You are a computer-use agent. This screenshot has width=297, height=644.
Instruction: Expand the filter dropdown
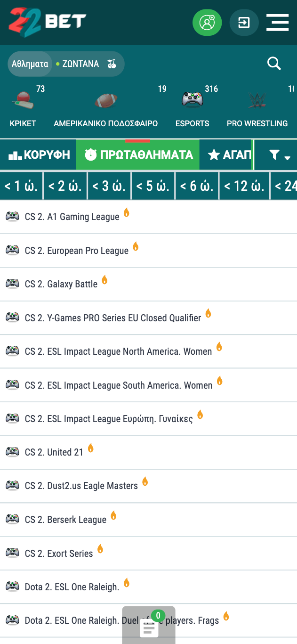coord(279,155)
